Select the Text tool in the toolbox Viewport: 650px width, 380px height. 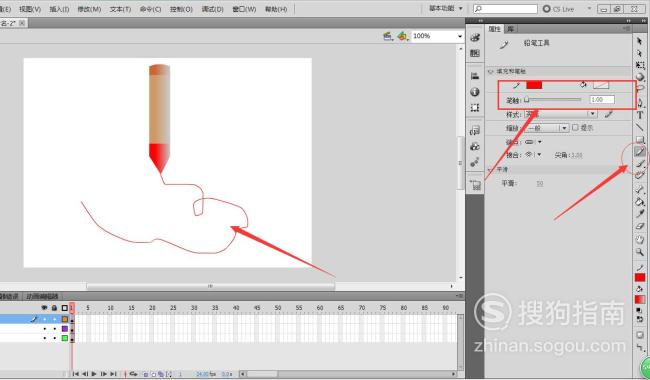(x=640, y=115)
